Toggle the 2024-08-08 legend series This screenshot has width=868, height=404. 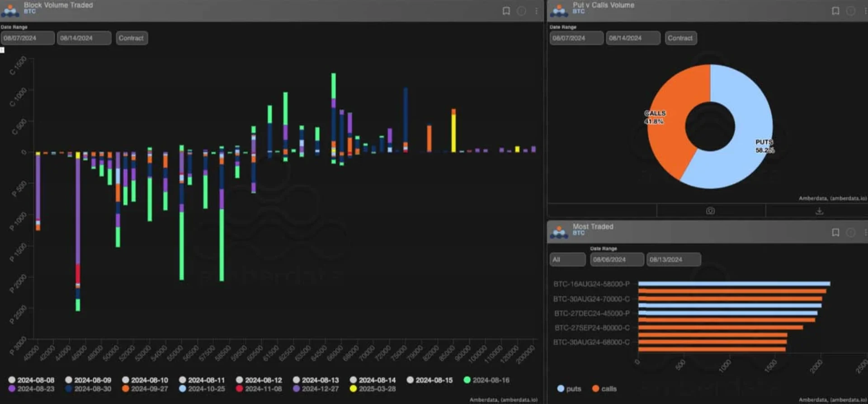[x=31, y=380]
